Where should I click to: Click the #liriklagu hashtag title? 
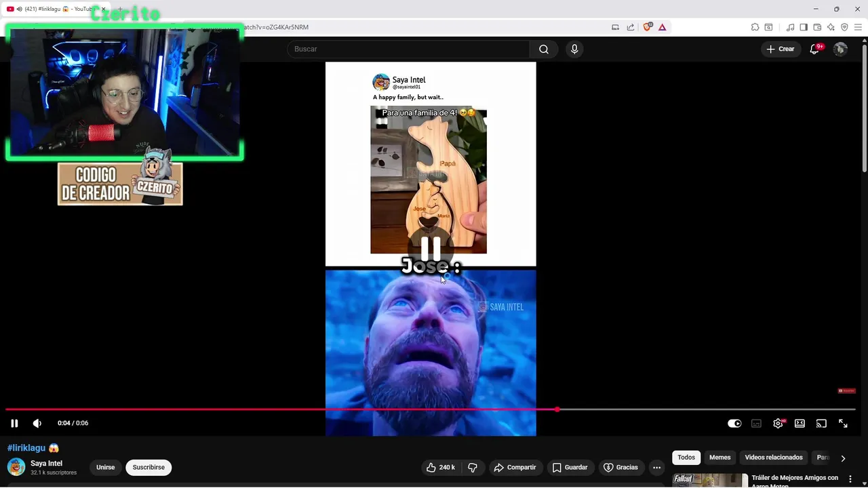[x=26, y=448]
